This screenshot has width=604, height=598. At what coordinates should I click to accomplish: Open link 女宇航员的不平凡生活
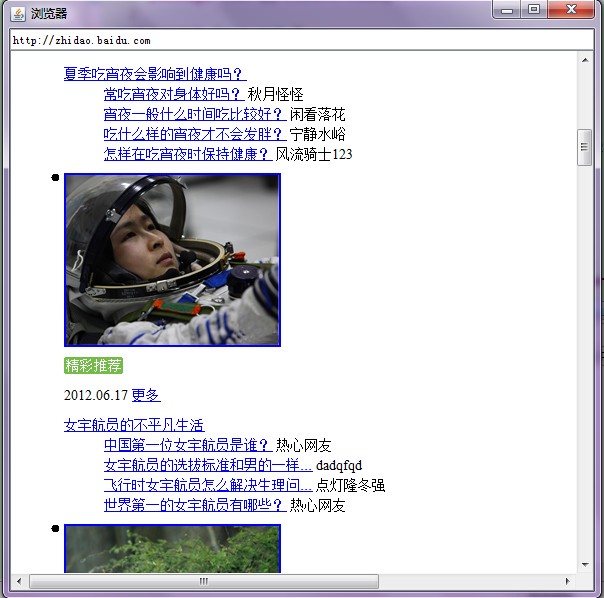[x=134, y=425]
